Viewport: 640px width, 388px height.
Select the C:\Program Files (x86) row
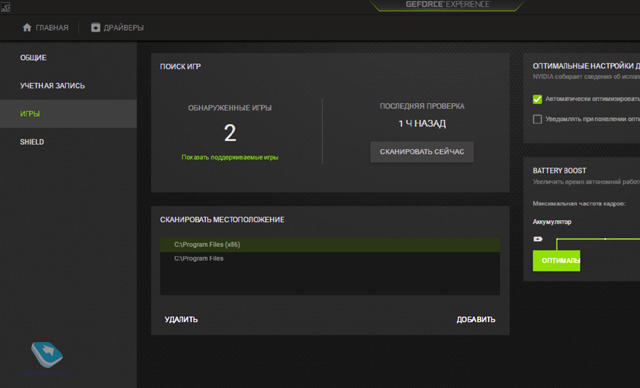[x=330, y=245]
